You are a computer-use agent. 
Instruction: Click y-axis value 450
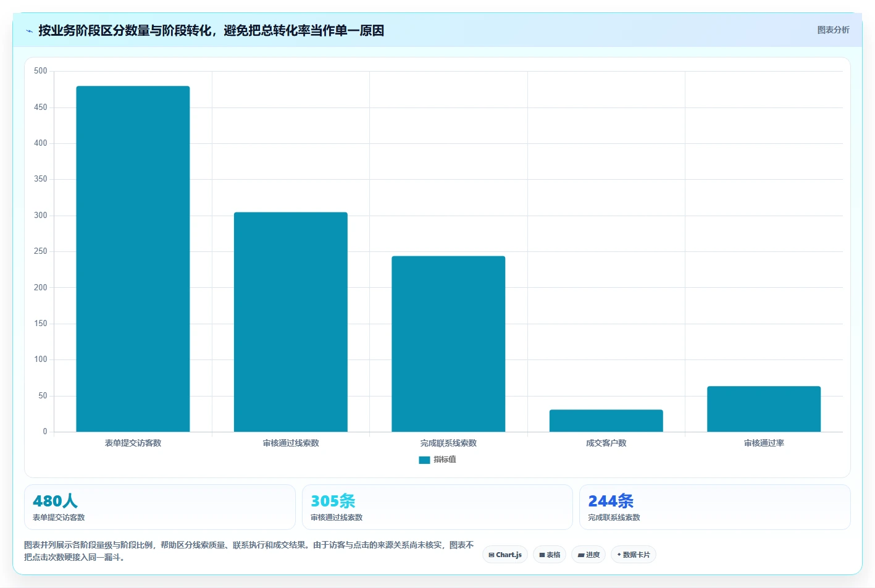pos(41,107)
